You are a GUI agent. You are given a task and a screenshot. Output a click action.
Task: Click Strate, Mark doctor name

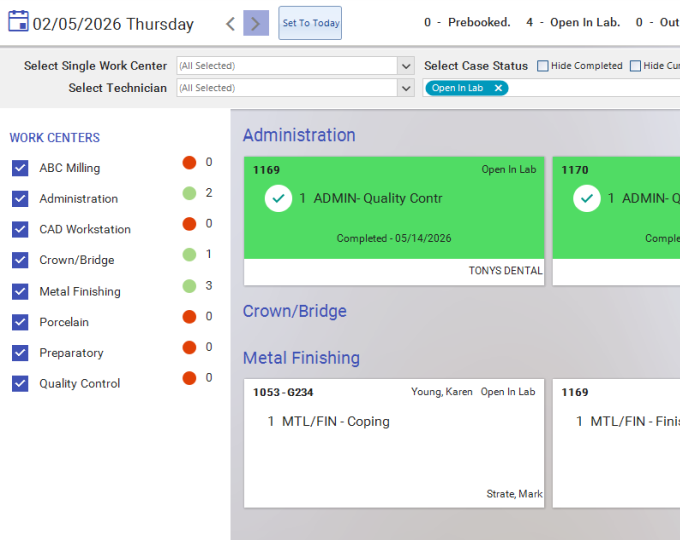click(514, 494)
